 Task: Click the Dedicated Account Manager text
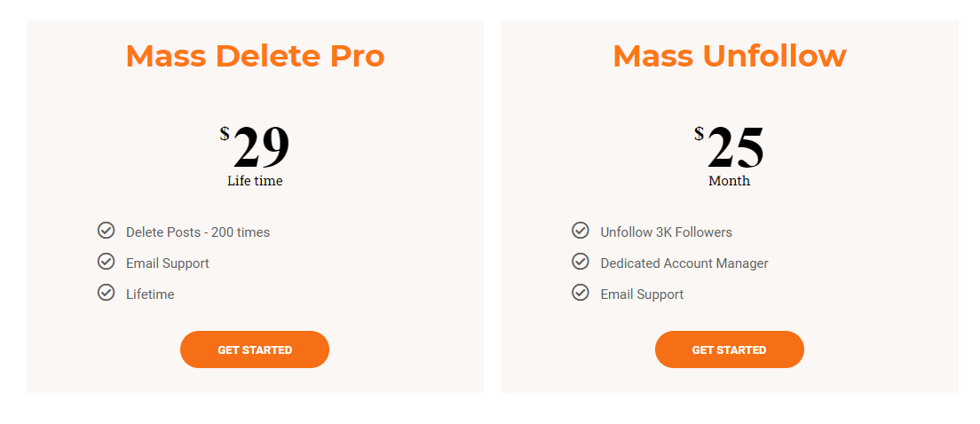684,263
